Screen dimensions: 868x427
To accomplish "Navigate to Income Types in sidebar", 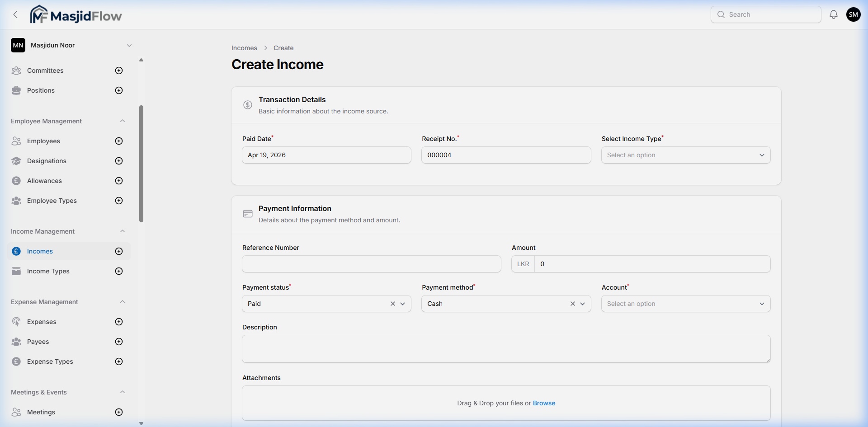I will coord(47,271).
